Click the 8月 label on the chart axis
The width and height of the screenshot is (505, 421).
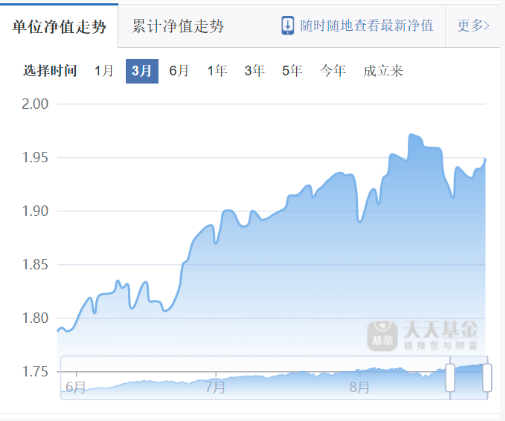359,387
